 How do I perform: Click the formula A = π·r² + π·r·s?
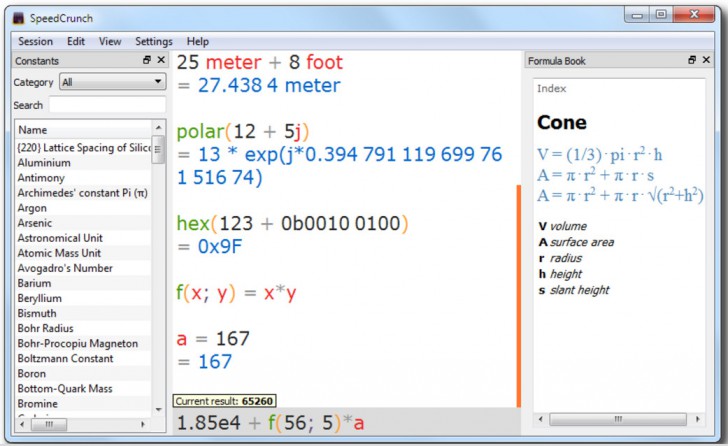(596, 175)
